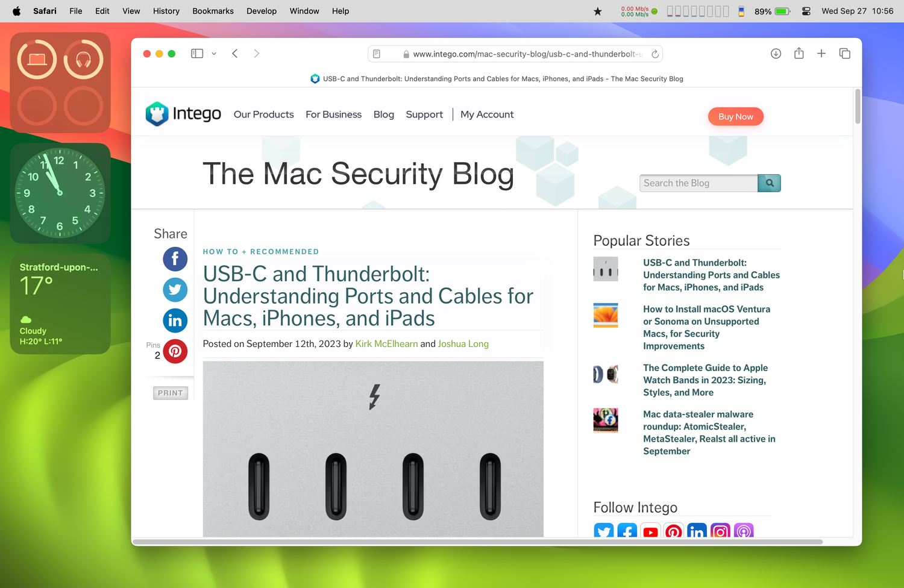Toggle Safari sidebar button

point(197,54)
